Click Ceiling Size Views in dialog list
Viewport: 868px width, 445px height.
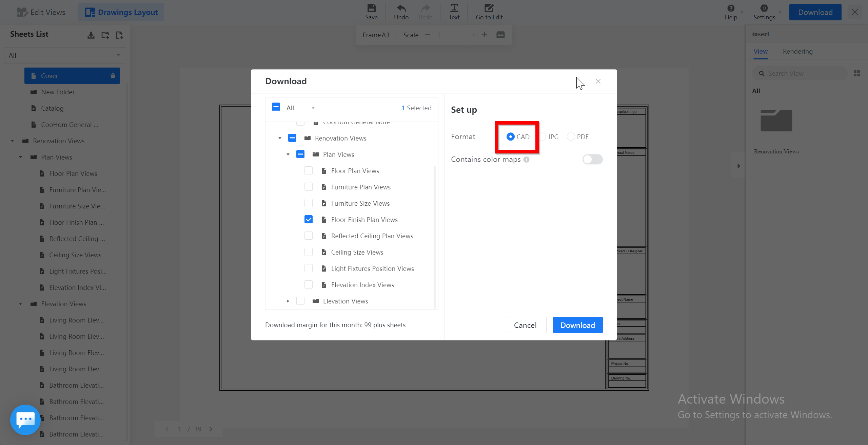tap(357, 252)
